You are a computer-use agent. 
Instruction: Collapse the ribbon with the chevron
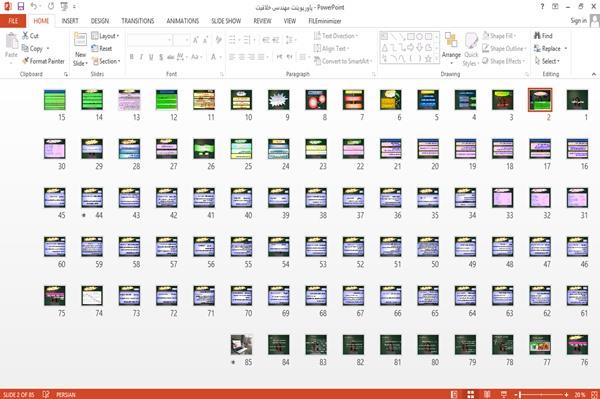593,74
